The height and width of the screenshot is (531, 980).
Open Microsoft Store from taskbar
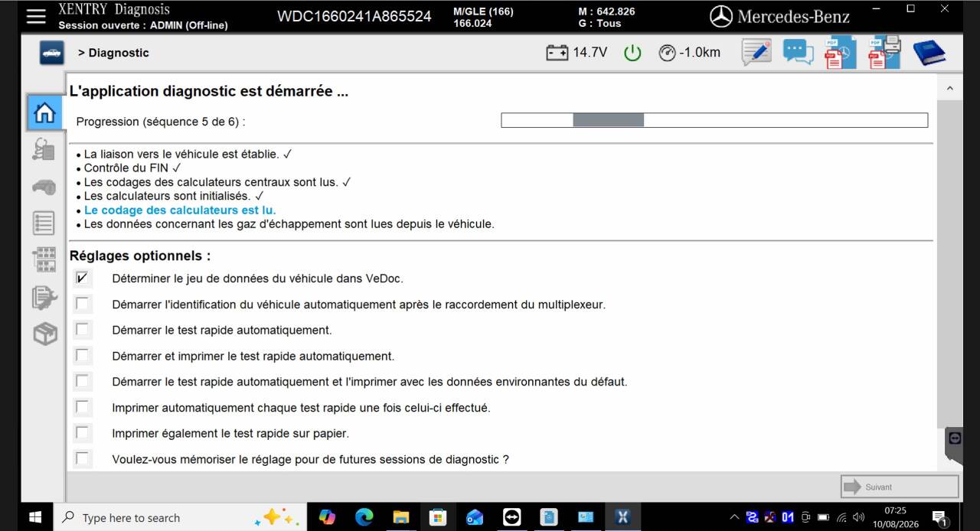(x=437, y=517)
